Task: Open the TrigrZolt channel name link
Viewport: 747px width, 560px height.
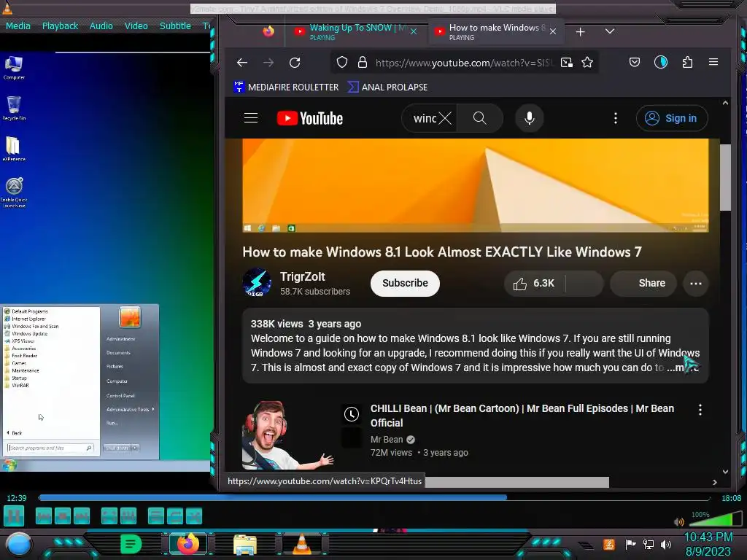Action: pyautogui.click(x=303, y=276)
